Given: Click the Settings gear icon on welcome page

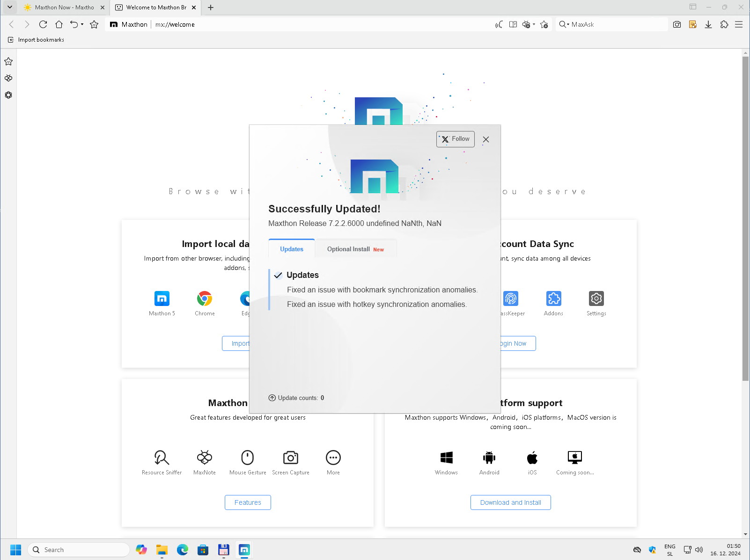Looking at the screenshot, I should pos(596,298).
